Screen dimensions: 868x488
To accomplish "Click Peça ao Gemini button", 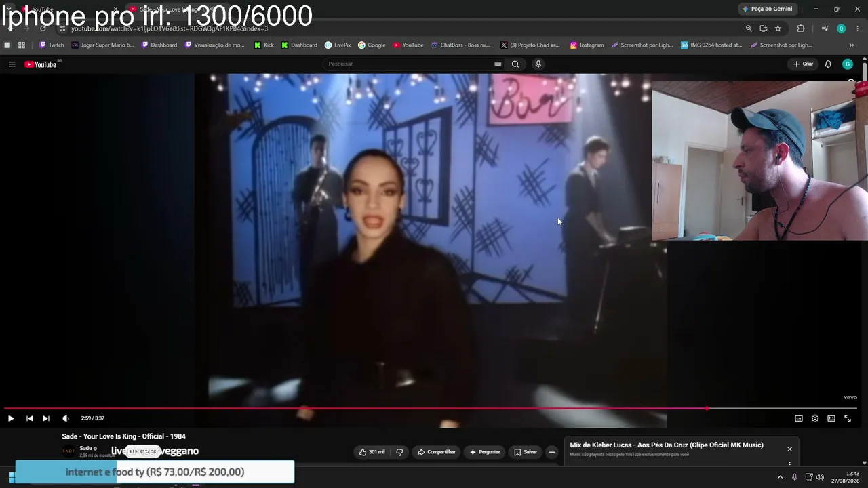I will tap(767, 9).
